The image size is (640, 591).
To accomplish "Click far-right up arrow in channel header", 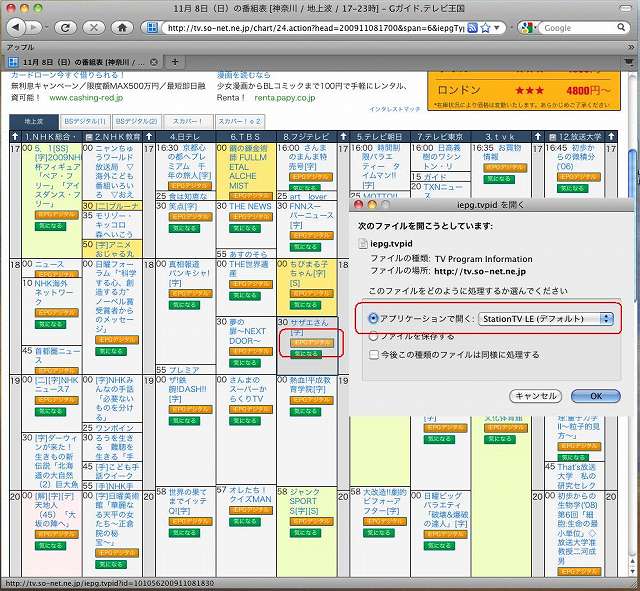I will coord(611,136).
